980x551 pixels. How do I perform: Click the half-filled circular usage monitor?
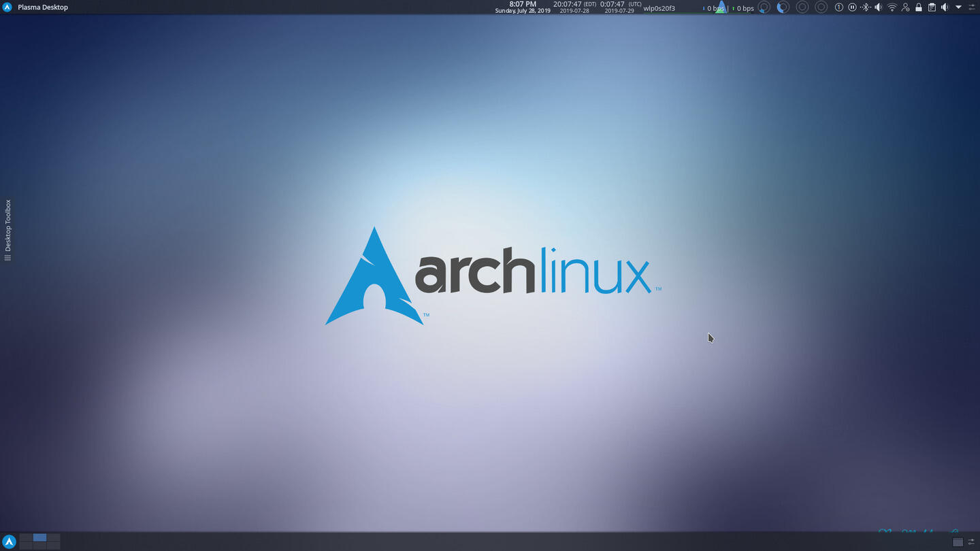[x=783, y=7]
